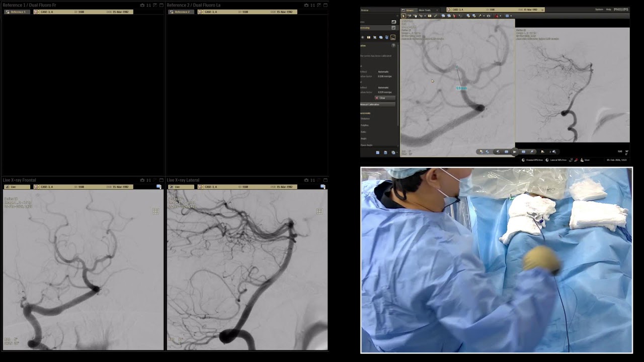Screen dimensions: 644x362
Task: Click the Manual Calibration button
Action: (x=378, y=105)
